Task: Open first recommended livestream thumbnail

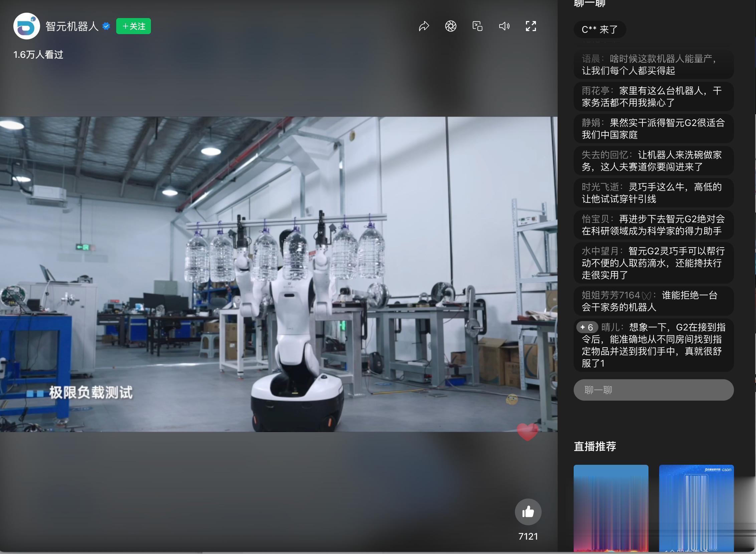Action: tap(610, 508)
